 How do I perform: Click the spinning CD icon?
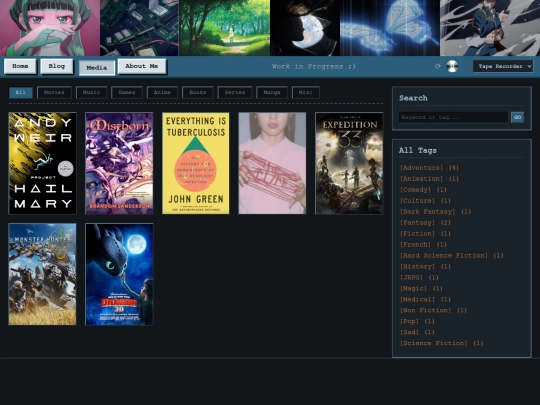pos(452,66)
